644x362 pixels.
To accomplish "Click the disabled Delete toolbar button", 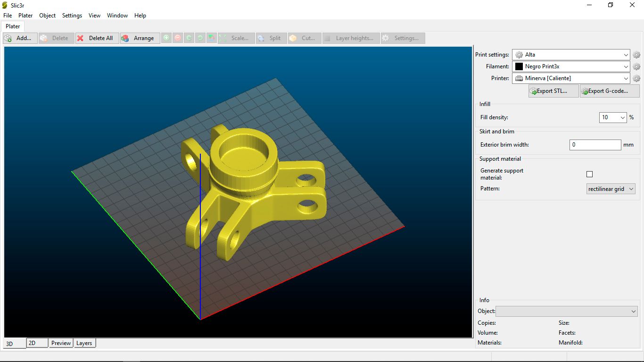I will click(x=56, y=38).
